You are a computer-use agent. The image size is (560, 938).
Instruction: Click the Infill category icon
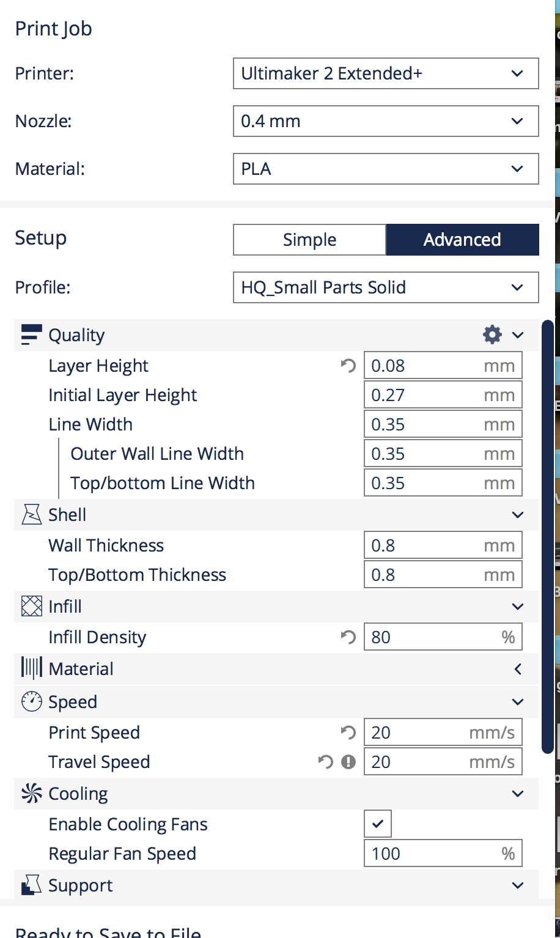(31, 607)
